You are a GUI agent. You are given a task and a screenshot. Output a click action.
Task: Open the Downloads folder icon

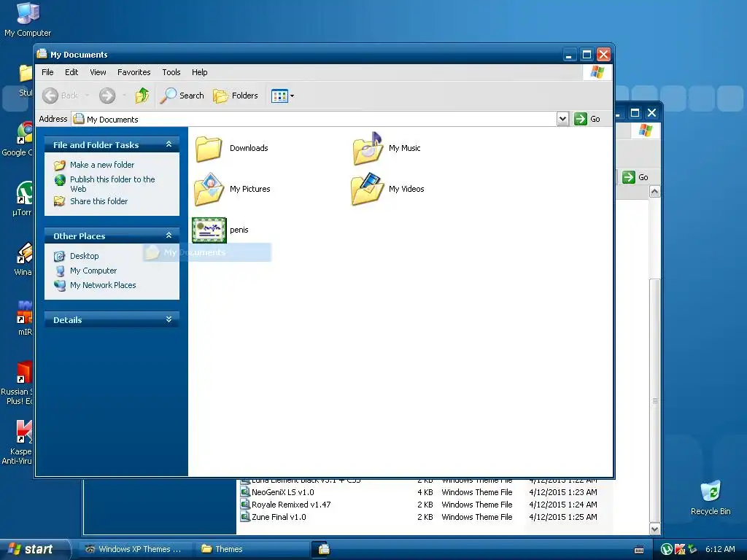point(209,148)
